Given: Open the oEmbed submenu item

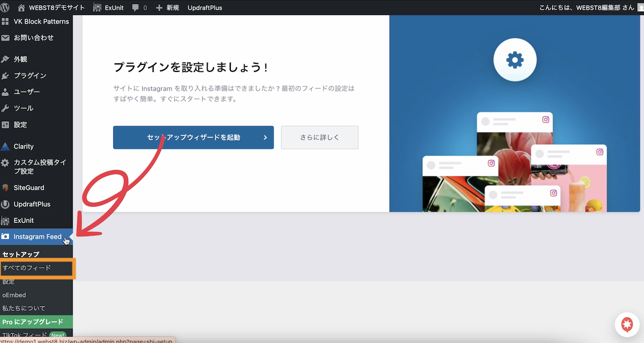Looking at the screenshot, I should (x=14, y=295).
